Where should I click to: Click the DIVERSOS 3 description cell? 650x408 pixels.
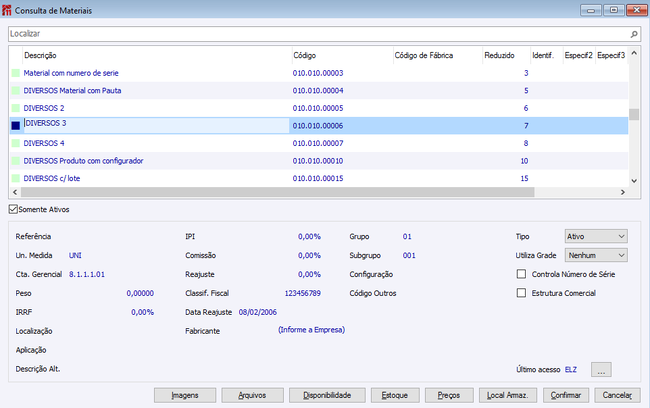coord(157,125)
